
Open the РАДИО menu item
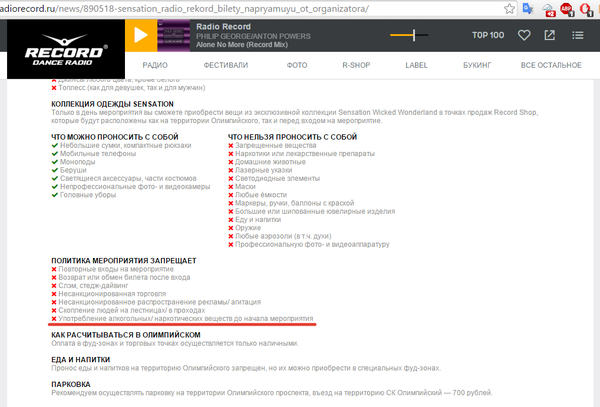pyautogui.click(x=155, y=65)
